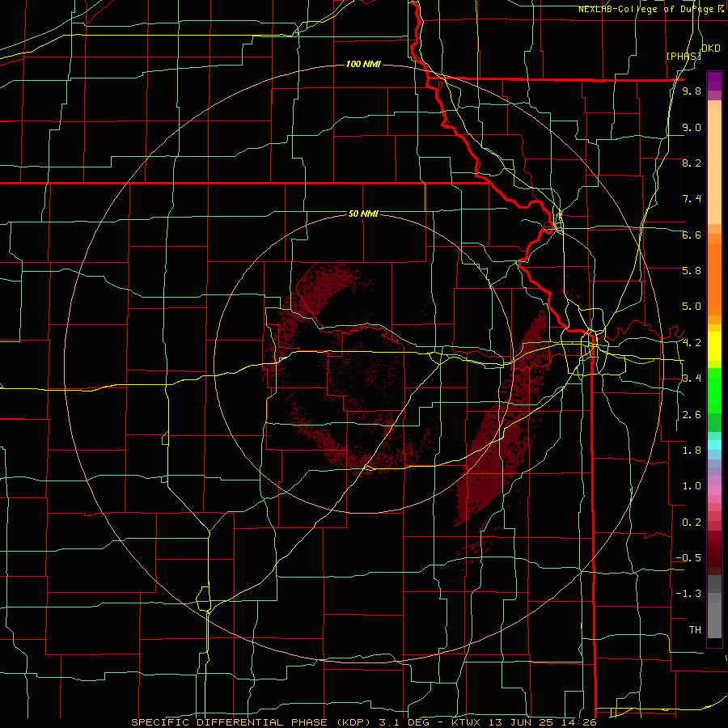Click the -0.5 value on the color scale
The width and height of the screenshot is (728, 728).
(688, 558)
